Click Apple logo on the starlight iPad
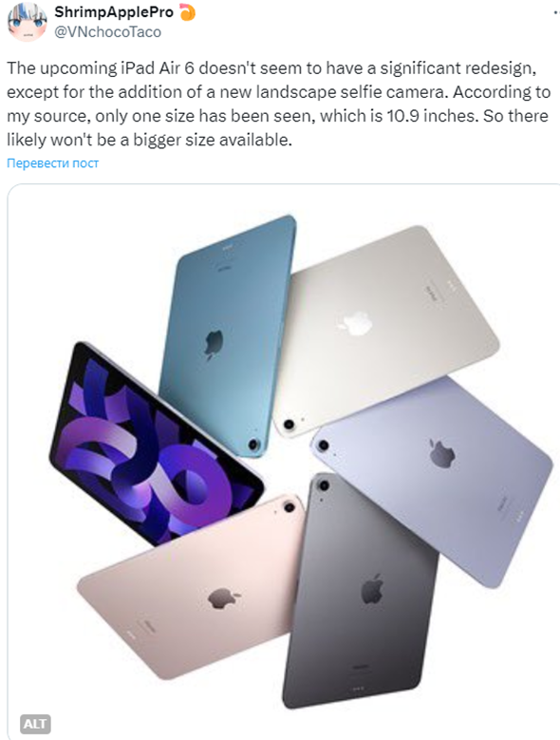This screenshot has width=560, height=740. click(354, 323)
